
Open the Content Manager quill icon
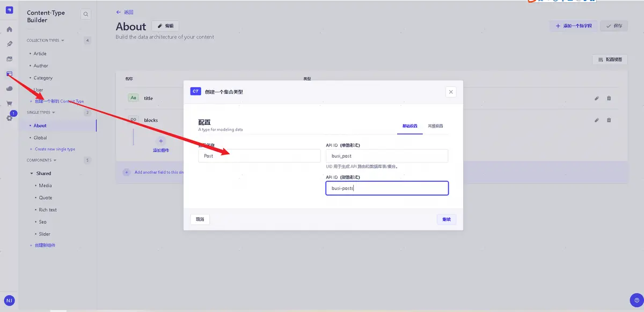pos(9,44)
